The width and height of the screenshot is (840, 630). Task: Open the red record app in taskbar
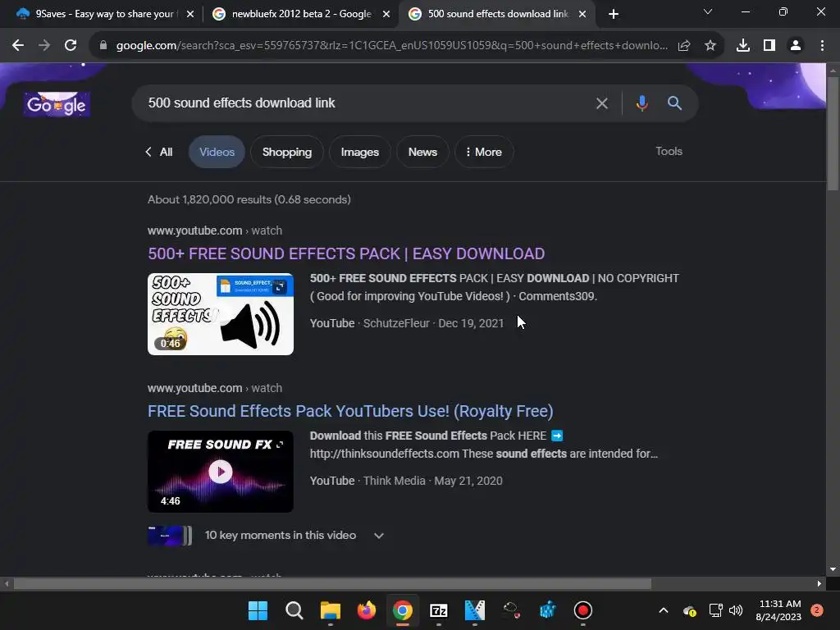pyautogui.click(x=583, y=610)
